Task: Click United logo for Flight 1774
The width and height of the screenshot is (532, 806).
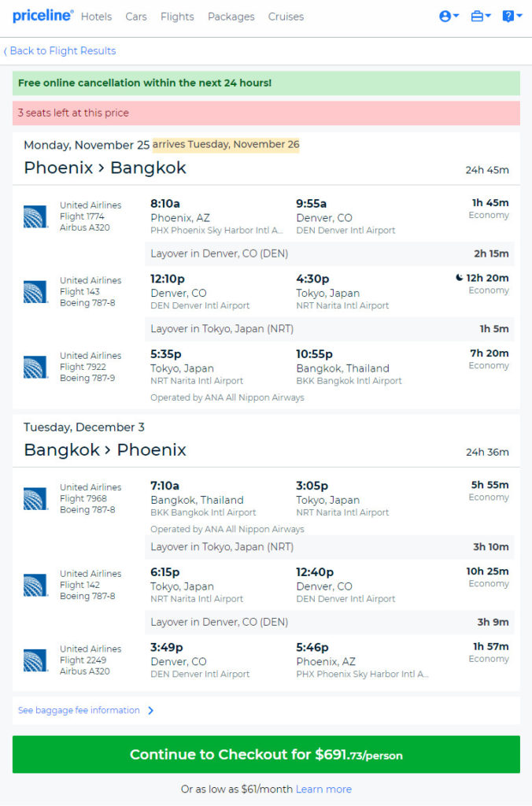Action: click(35, 216)
